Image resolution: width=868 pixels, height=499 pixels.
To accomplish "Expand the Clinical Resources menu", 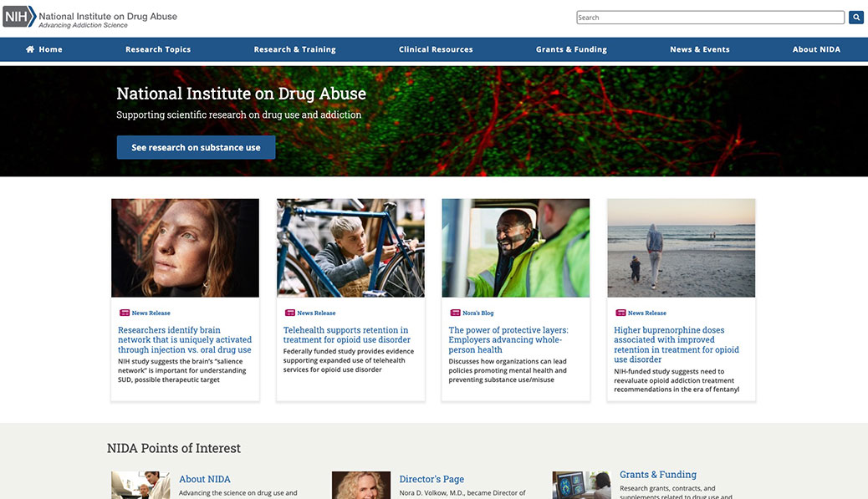I will [436, 49].
